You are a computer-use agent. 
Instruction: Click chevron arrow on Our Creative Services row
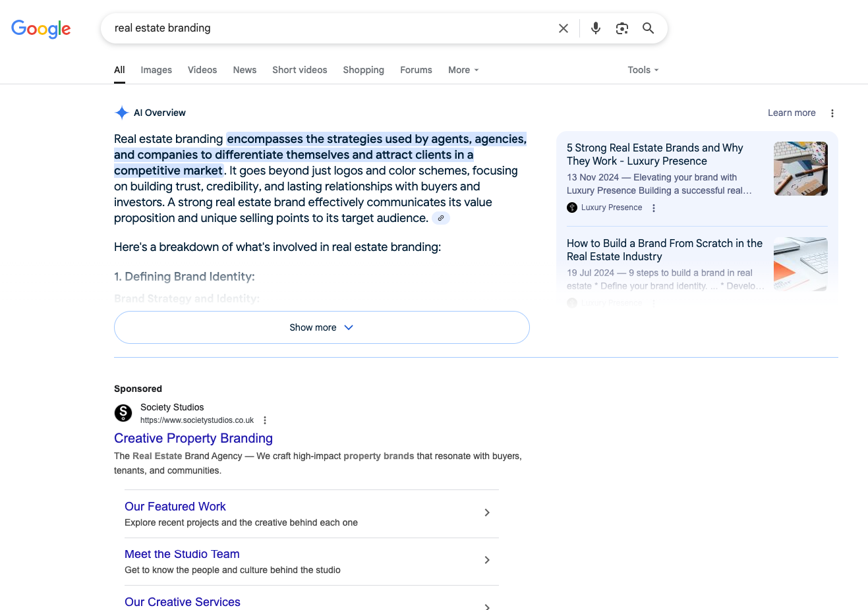point(487,607)
